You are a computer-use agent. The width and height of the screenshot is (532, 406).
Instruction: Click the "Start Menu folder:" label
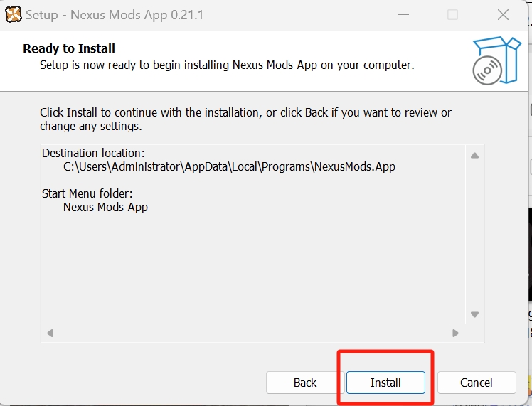coord(87,193)
